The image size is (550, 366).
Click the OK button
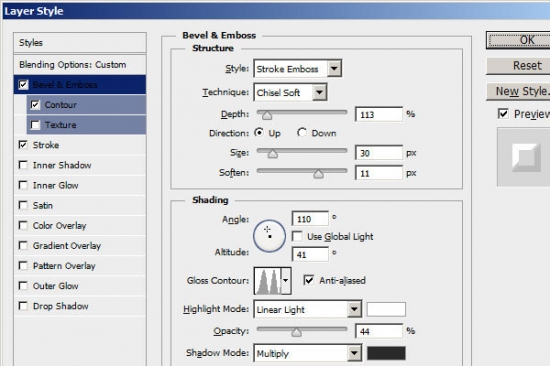[518, 40]
